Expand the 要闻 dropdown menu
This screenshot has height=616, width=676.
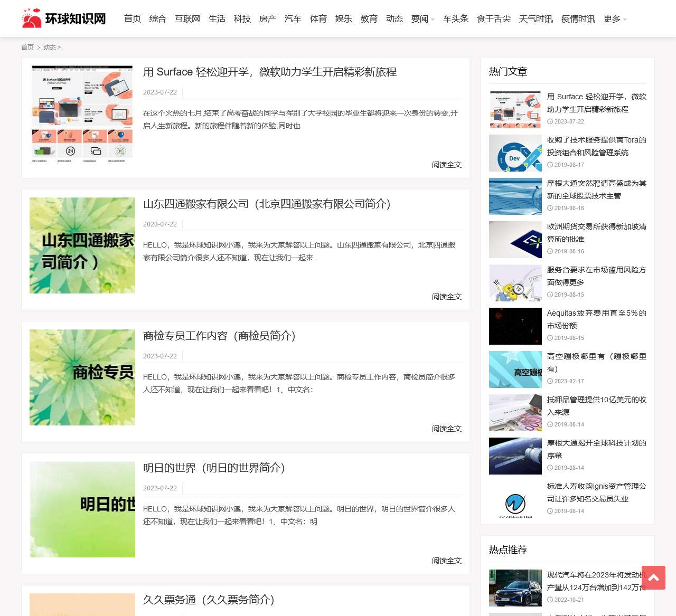pyautogui.click(x=423, y=18)
